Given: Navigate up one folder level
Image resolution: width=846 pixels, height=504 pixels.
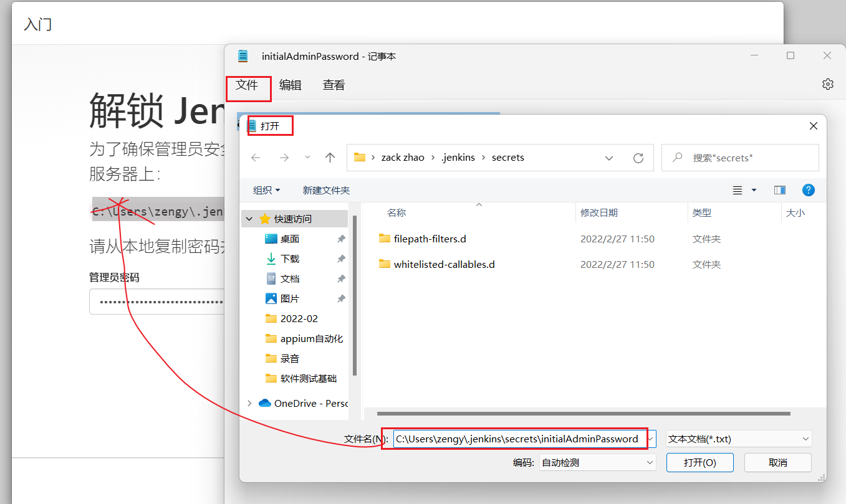Looking at the screenshot, I should coord(330,158).
